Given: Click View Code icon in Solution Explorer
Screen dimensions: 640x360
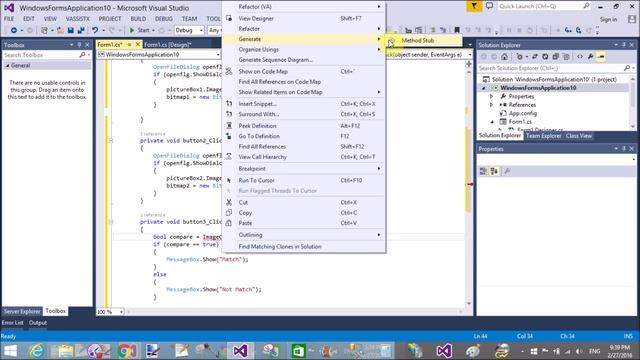Looking at the screenshot, I should (x=580, y=57).
